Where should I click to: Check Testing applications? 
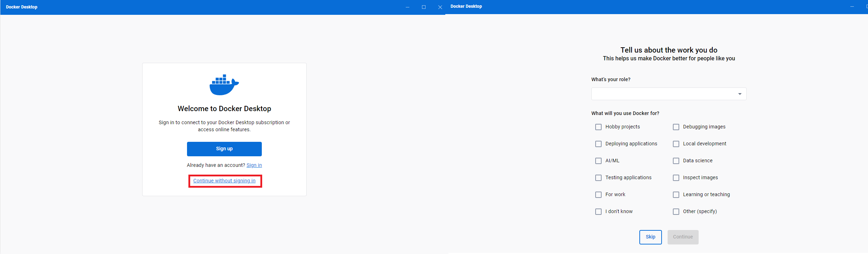click(x=598, y=178)
